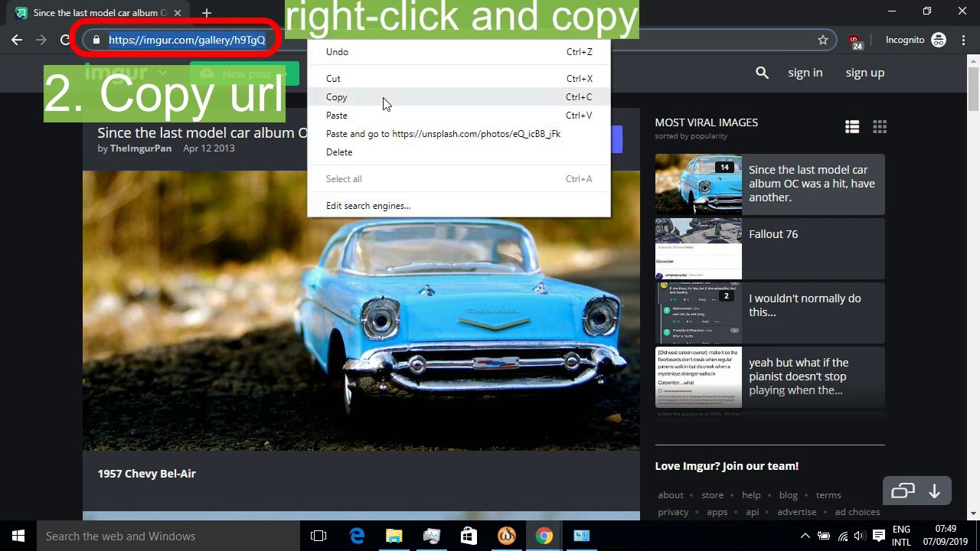Choose Paste in the context menu
The width and height of the screenshot is (980, 551).
click(x=459, y=116)
